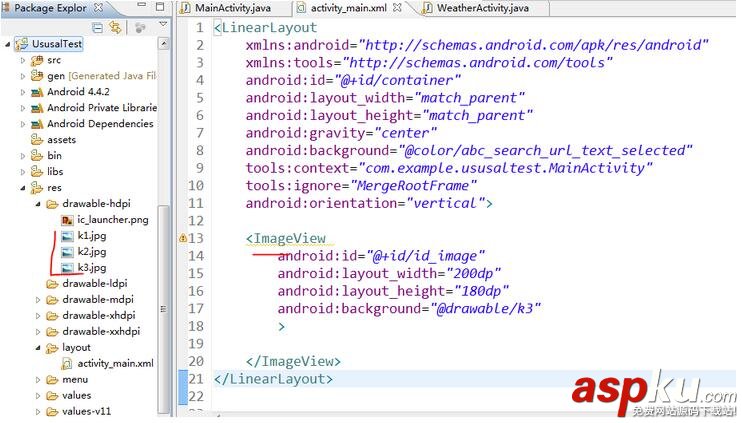
Task: Click "@+id/id_image" value on line 14
Action: (425, 256)
